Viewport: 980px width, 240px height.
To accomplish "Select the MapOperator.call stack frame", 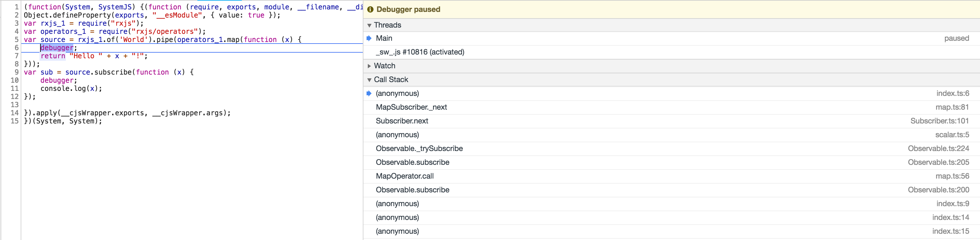I will 404,176.
